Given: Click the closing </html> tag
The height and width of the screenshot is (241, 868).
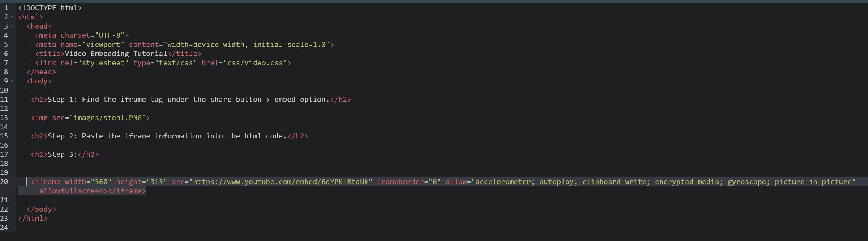Looking at the screenshot, I should [x=33, y=218].
